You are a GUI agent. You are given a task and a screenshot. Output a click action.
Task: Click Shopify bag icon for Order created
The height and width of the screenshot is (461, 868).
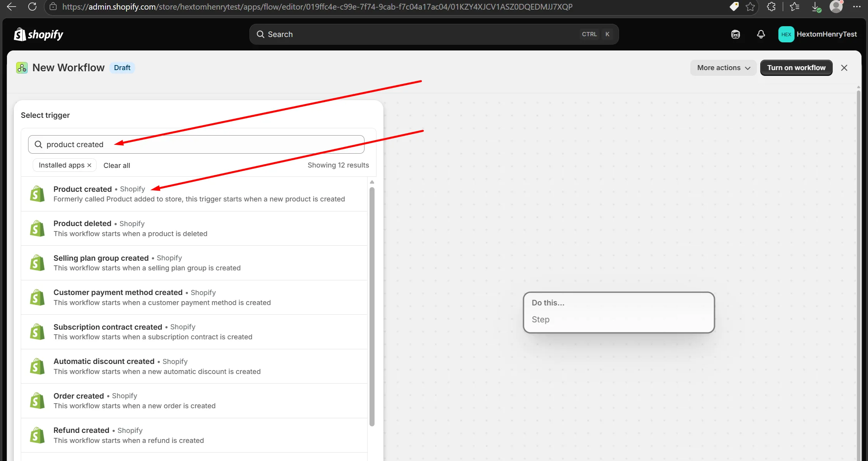pos(37,401)
